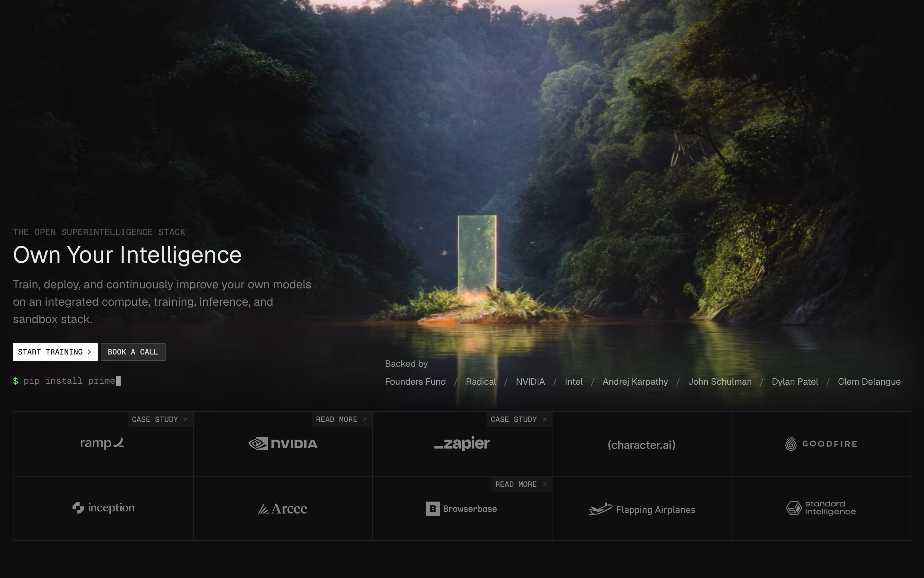Click The Open Superintelligence Stack tagline
This screenshot has width=924, height=578.
99,232
